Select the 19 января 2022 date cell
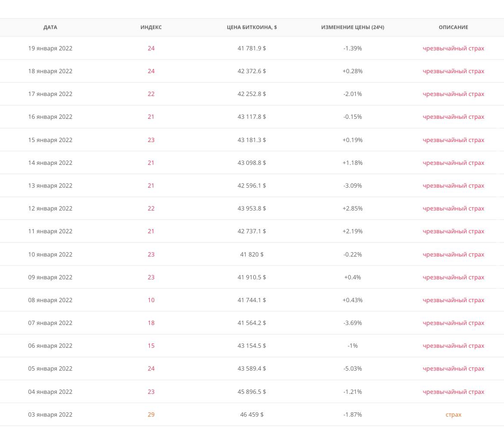 click(50, 48)
